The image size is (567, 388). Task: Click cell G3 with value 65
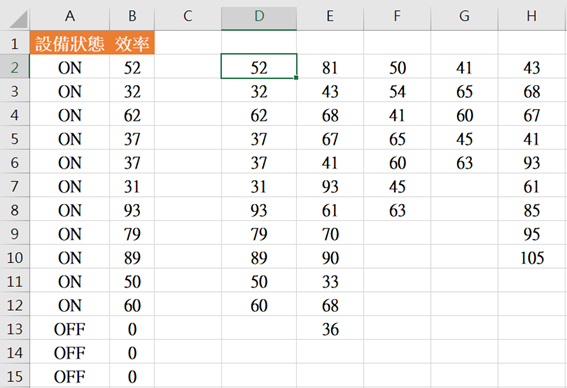[x=464, y=91]
